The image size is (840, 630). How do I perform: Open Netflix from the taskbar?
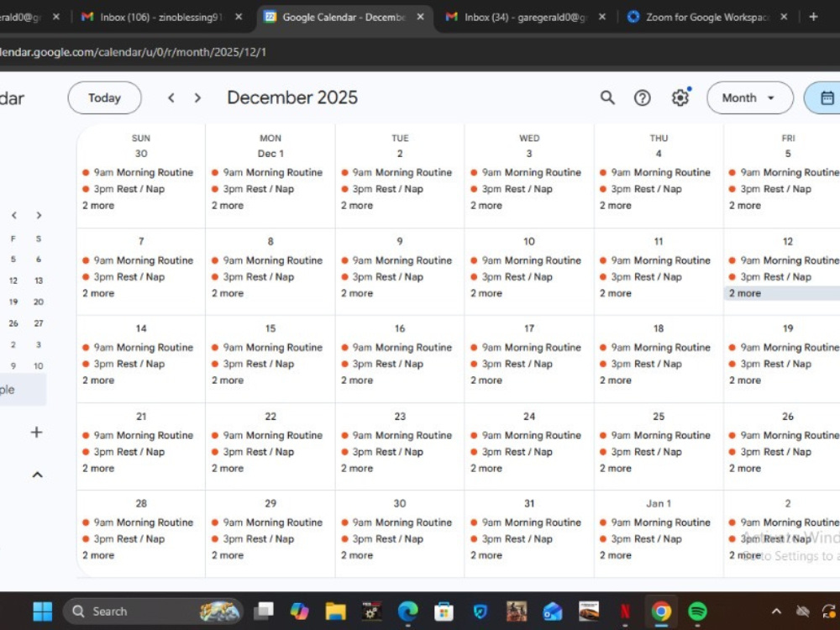pyautogui.click(x=625, y=612)
